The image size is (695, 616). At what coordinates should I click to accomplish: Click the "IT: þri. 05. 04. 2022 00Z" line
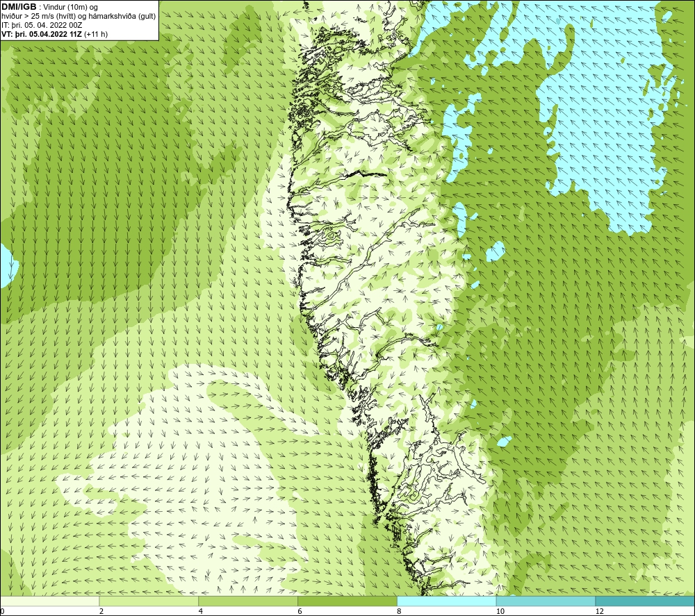pos(42,25)
